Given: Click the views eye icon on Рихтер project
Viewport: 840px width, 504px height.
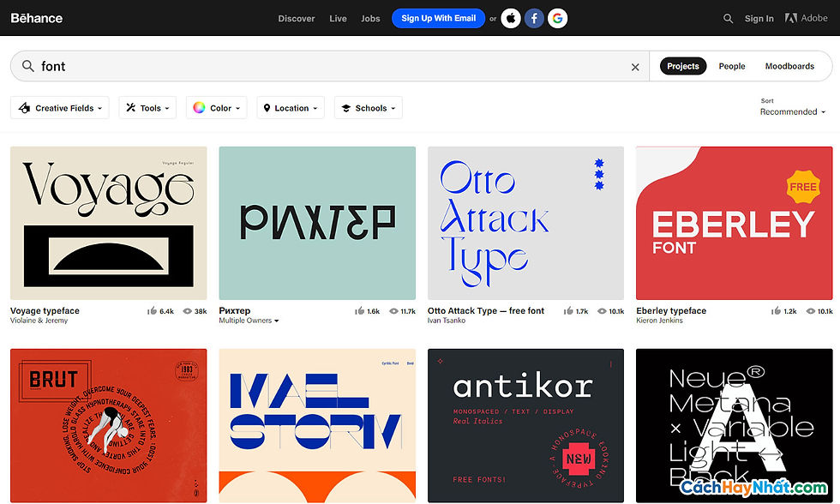Looking at the screenshot, I should [x=393, y=311].
